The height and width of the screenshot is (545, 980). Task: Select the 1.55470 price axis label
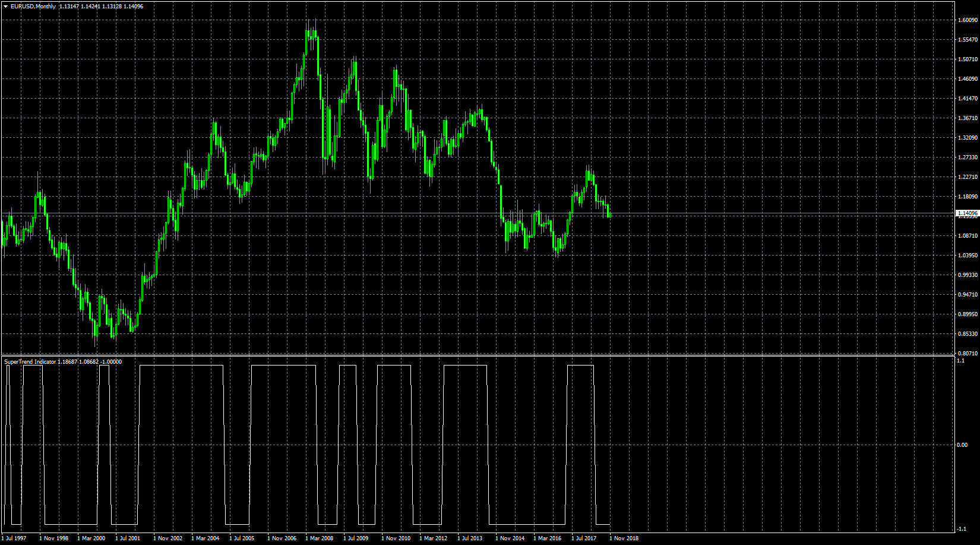pos(968,40)
